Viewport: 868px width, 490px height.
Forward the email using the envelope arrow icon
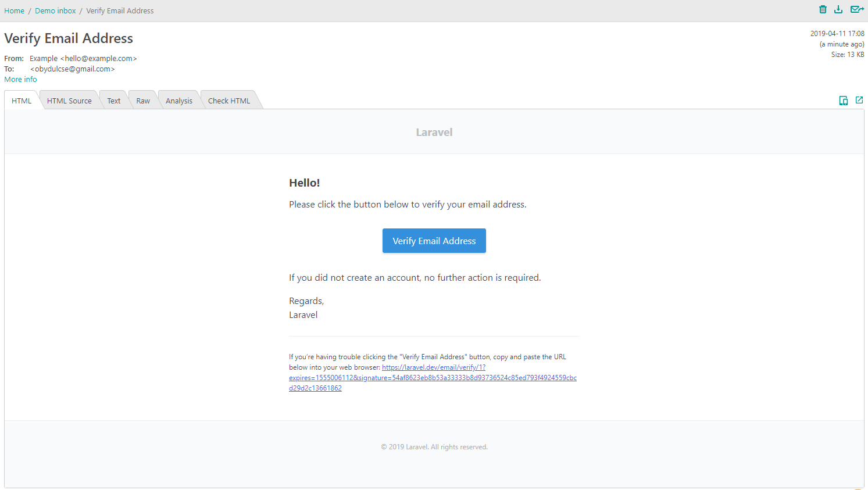pos(857,9)
